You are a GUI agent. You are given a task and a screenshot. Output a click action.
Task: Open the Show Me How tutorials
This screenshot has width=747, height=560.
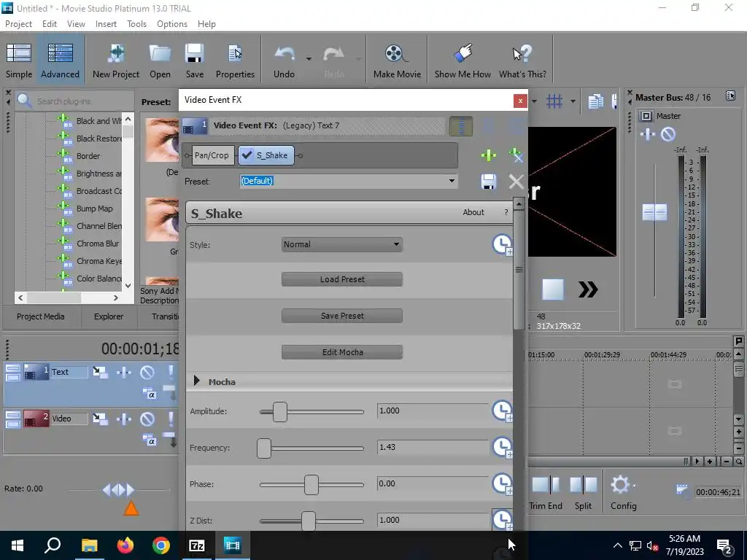coord(462,61)
